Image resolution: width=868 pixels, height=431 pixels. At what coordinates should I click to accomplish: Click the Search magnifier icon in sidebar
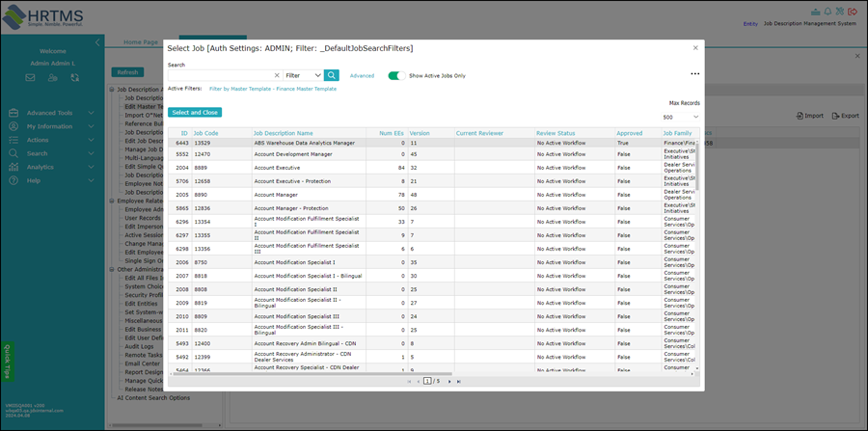click(14, 153)
